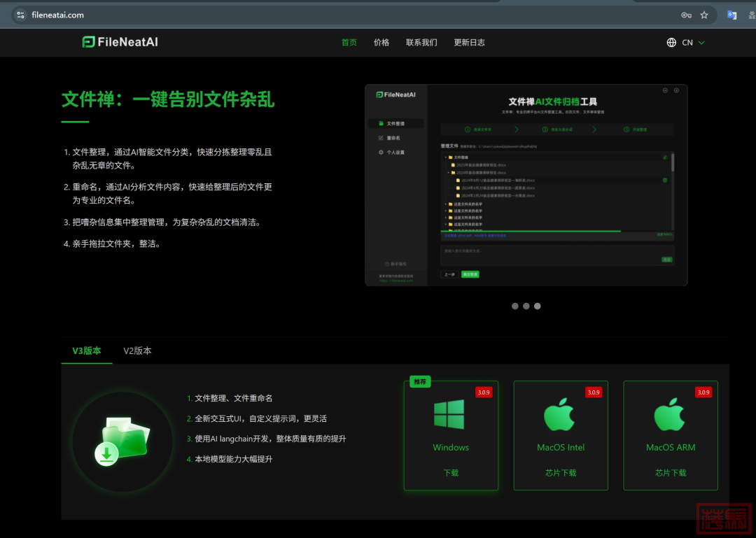This screenshot has width=756, height=538.
Task: Click the green download folder icon
Action: 122,441
